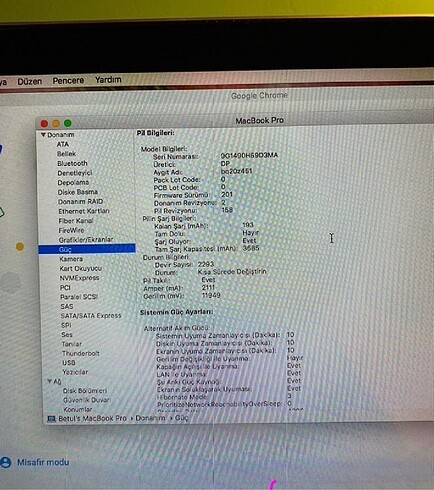Select Paralel SCSI in the sidebar
Viewport: 434px width, 490px height.
pyautogui.click(x=79, y=297)
